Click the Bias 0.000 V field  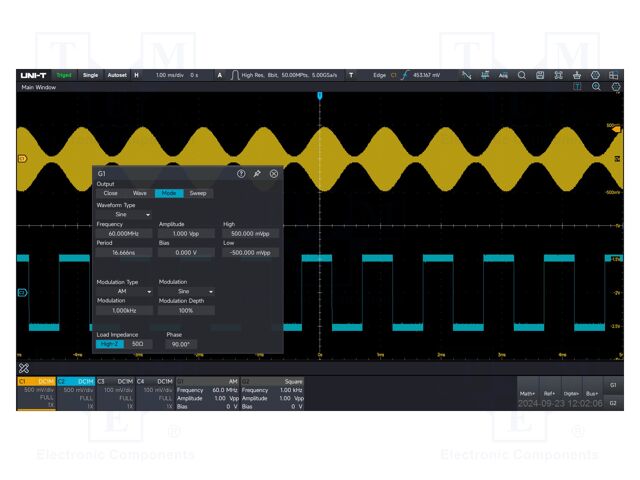coord(186,253)
